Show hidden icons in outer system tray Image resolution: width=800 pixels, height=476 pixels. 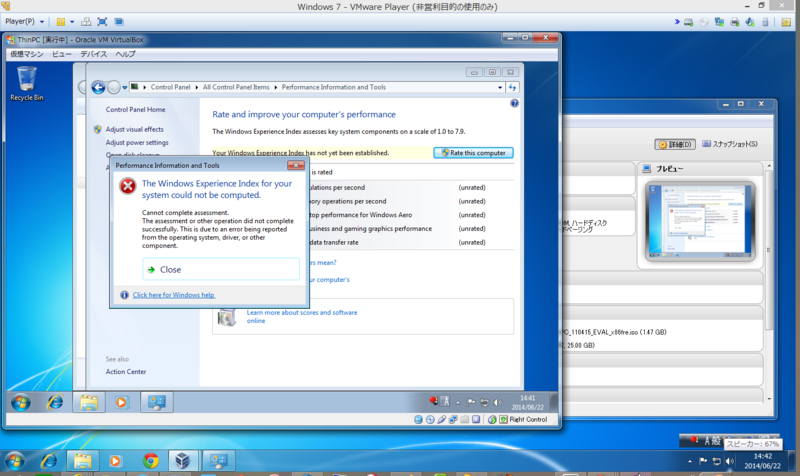coord(690,461)
